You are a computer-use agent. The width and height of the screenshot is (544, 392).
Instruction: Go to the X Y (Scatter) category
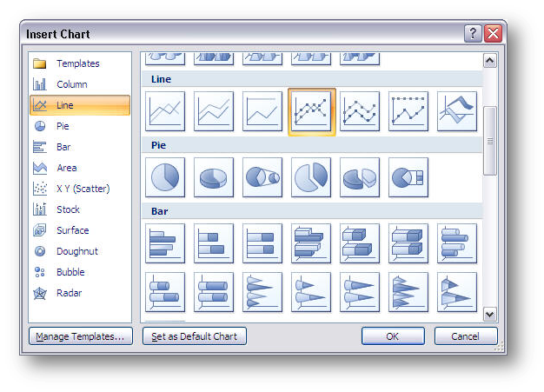coord(83,189)
